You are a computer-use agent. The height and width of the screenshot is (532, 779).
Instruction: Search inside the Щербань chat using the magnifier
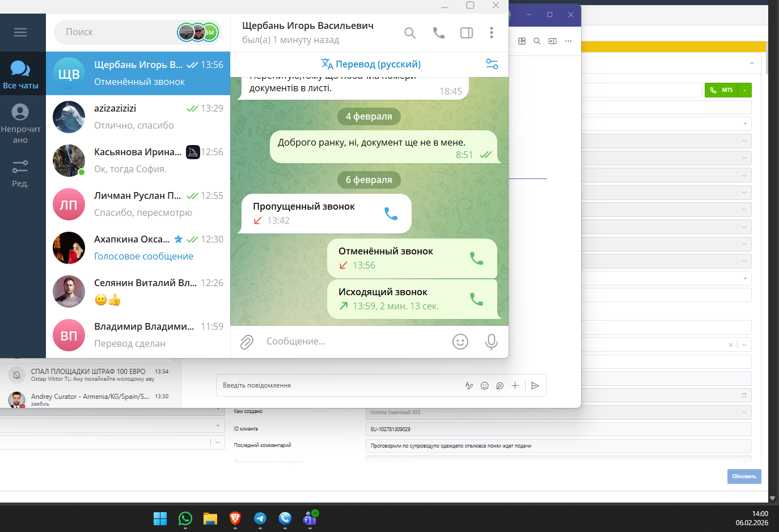click(410, 33)
